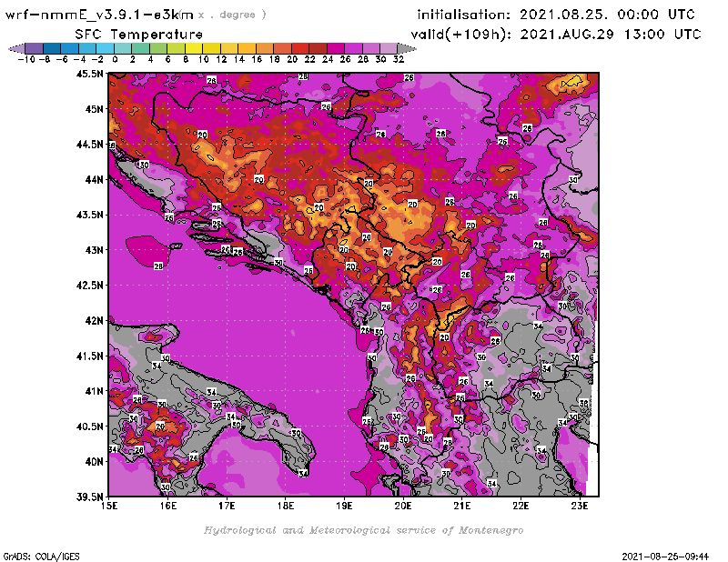Click the red swatch between 20 and 22
The image size is (728, 562).
tap(299, 48)
